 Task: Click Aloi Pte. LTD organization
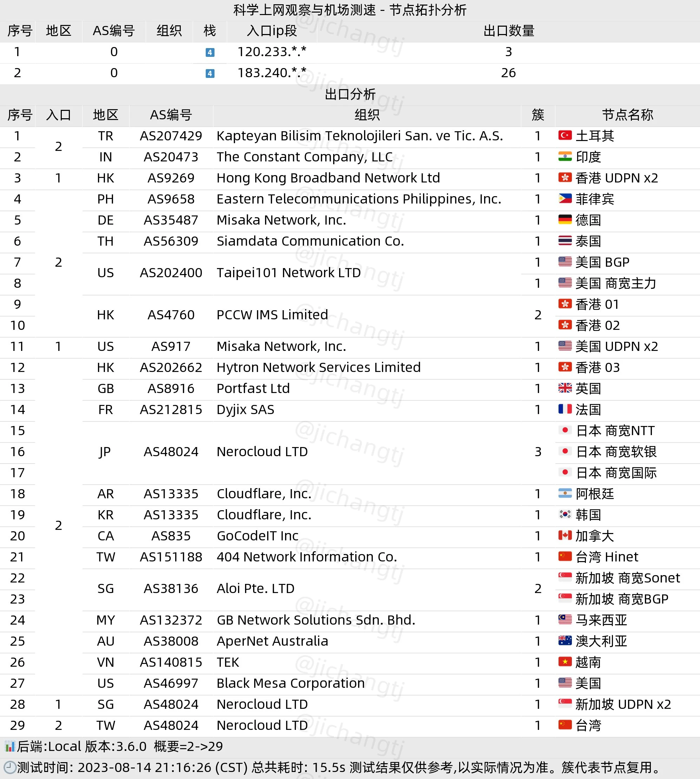pyautogui.click(x=255, y=588)
